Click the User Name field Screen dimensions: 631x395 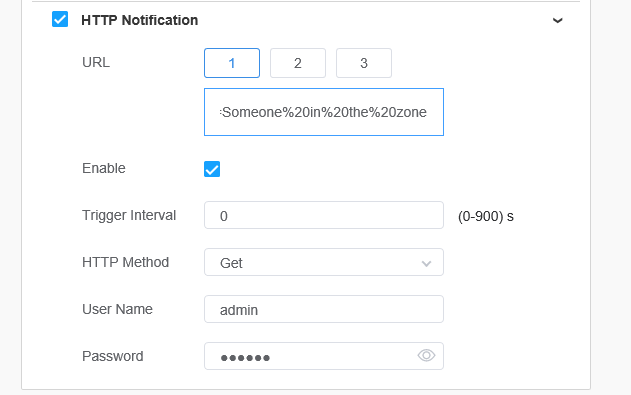[x=324, y=309]
